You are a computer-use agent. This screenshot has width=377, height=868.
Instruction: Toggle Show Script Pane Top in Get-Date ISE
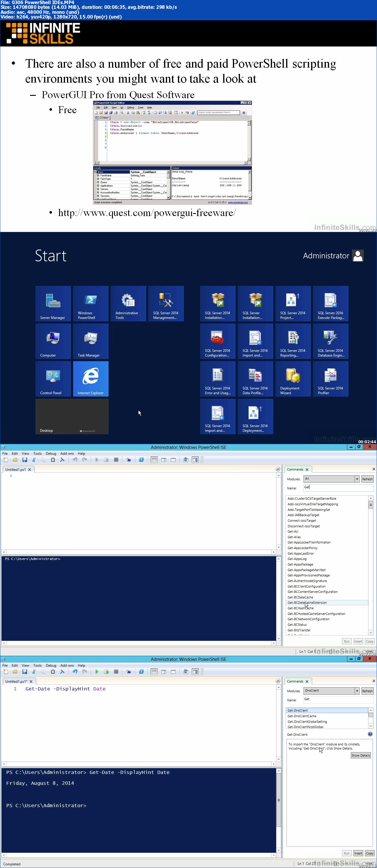point(154,672)
